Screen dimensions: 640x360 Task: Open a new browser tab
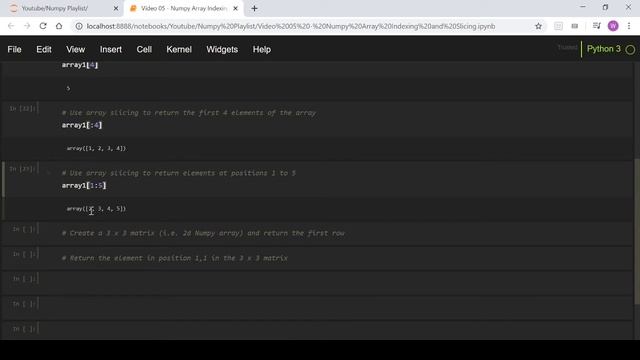254,8
